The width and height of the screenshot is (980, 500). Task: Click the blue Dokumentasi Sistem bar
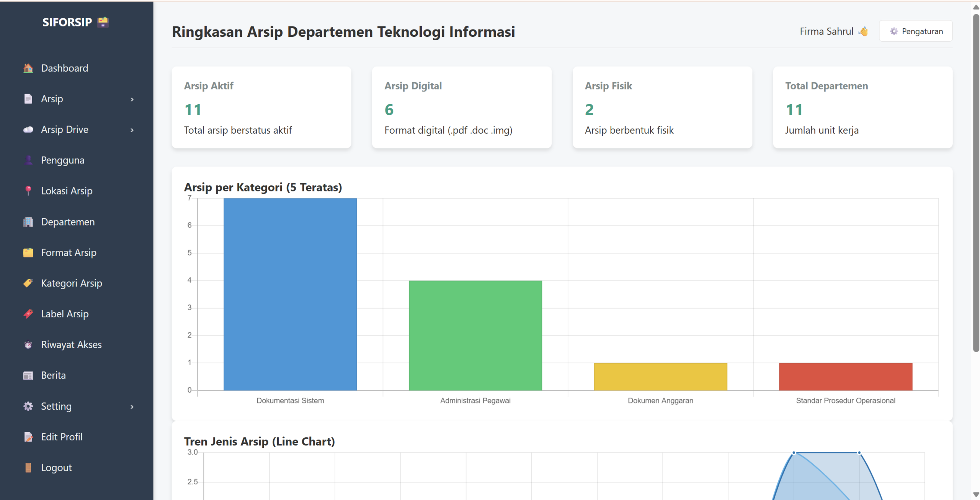290,294
